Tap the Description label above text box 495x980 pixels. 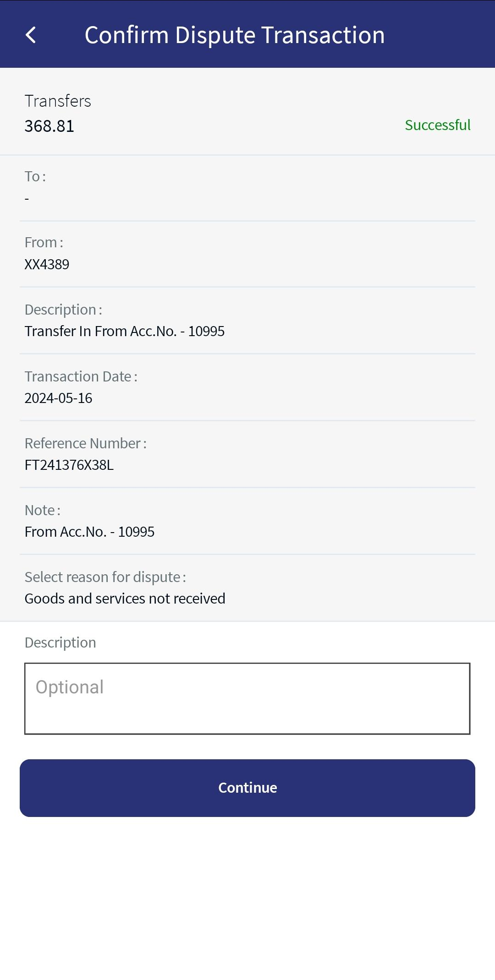[60, 642]
